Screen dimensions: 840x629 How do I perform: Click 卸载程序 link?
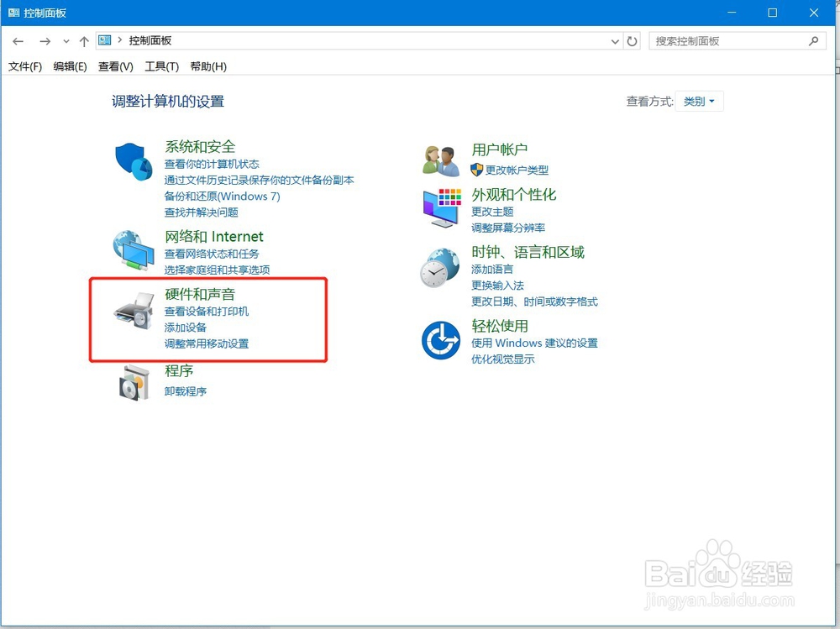186,391
